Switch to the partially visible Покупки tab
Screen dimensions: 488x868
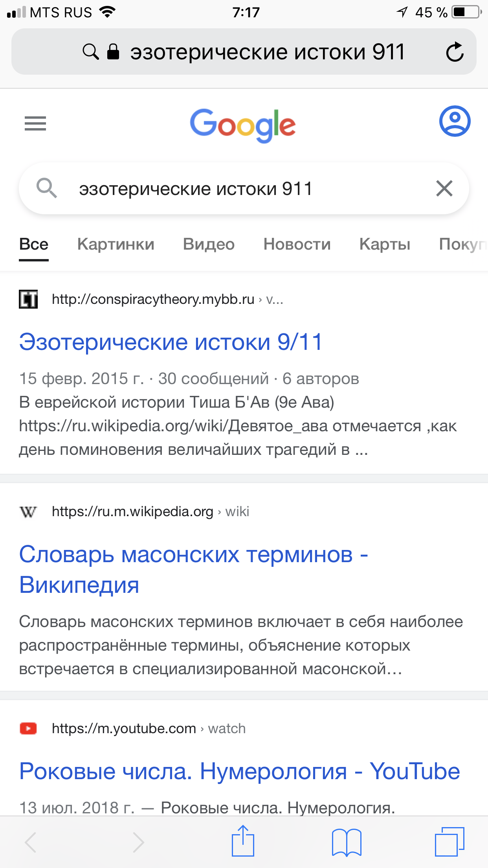pyautogui.click(x=463, y=244)
